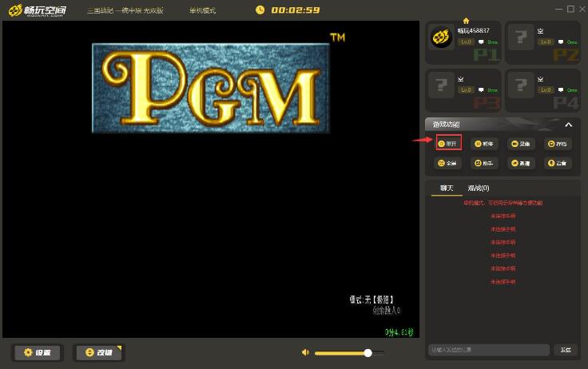Viewport: 588px width, 369px height.
Task: Select the empty P2 player slot avatar
Action: (521, 37)
